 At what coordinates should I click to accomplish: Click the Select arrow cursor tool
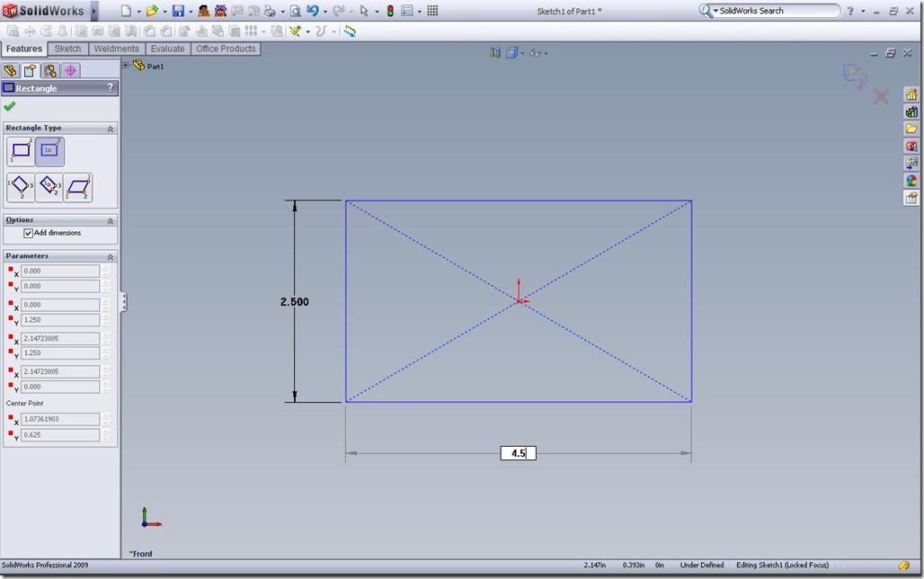[364, 11]
